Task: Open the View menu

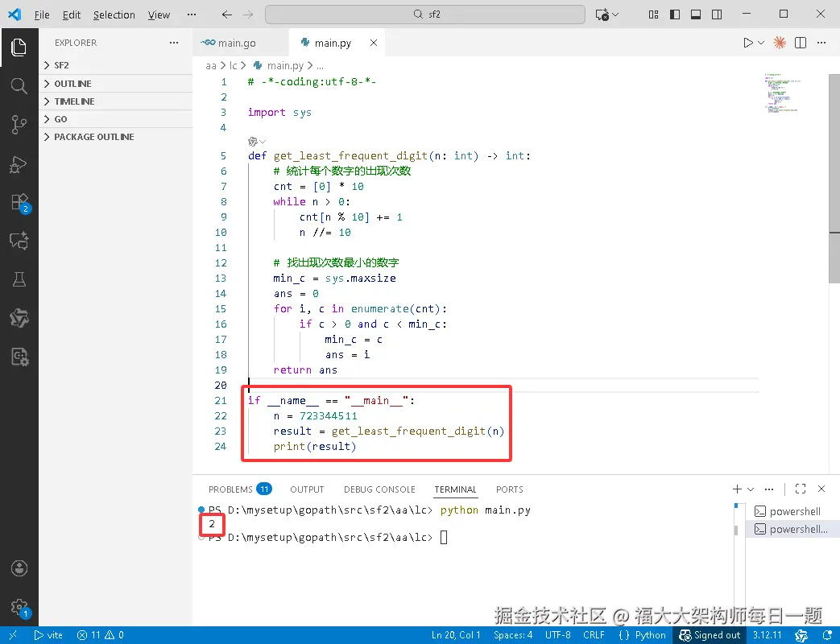Action: point(159,14)
